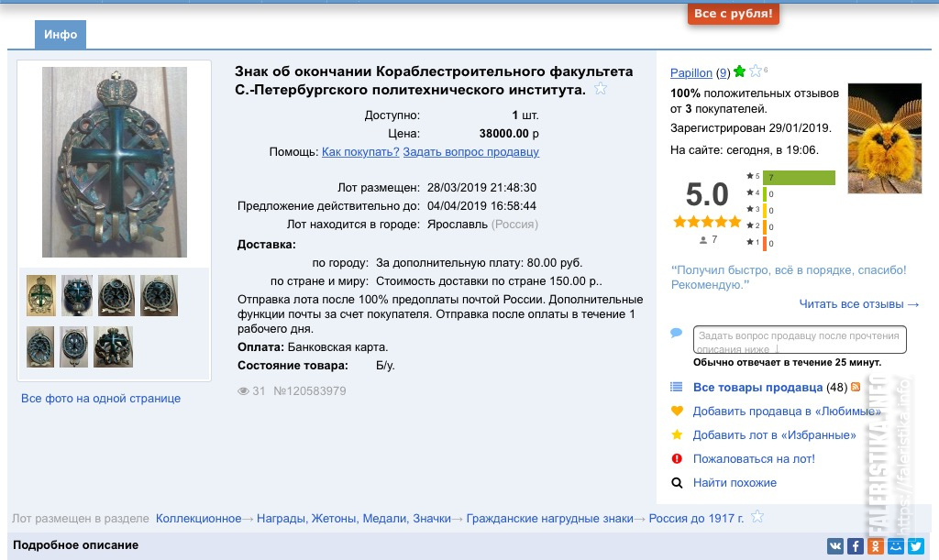Toggle the favorite star beside the lot title
This screenshot has height=560, width=939.
pos(601,89)
